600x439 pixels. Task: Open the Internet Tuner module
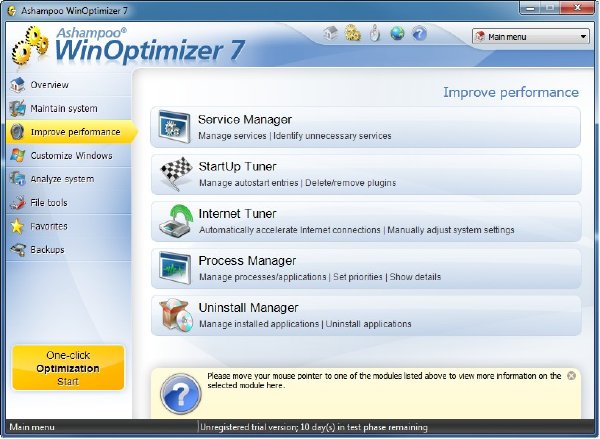point(366,221)
